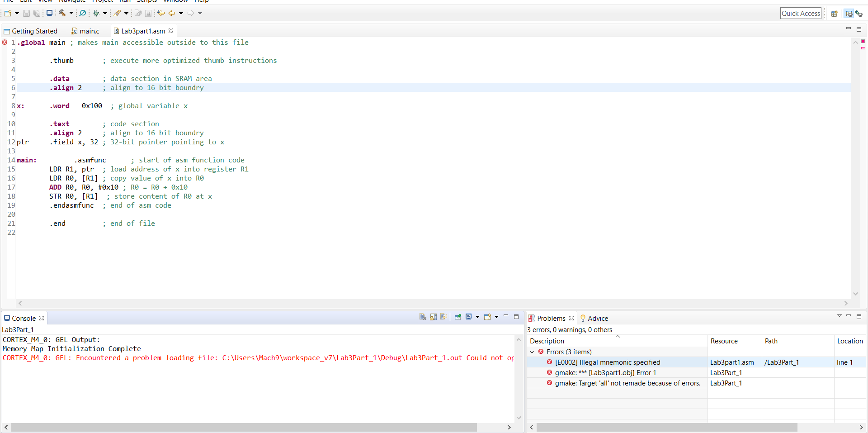
Task: Select the [E0002] Illegal mnemonic error entry
Action: [x=607, y=362]
